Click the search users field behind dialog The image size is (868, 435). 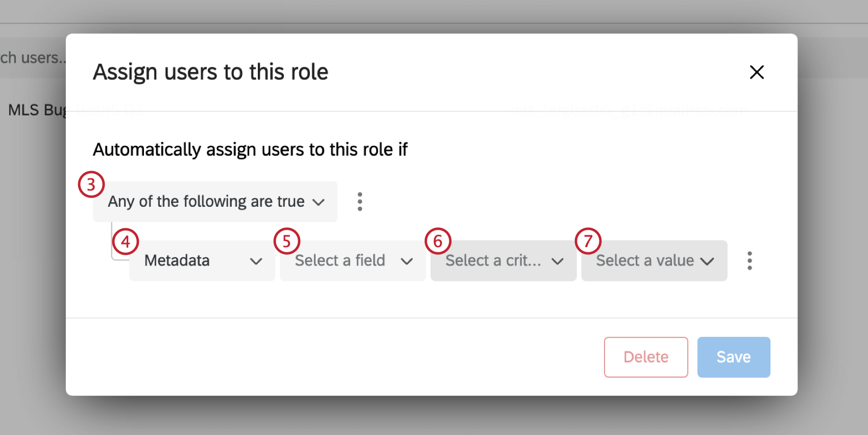[32, 58]
